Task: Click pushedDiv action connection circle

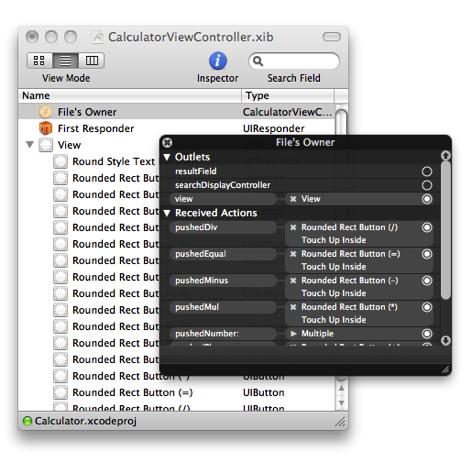Action: pyautogui.click(x=427, y=227)
